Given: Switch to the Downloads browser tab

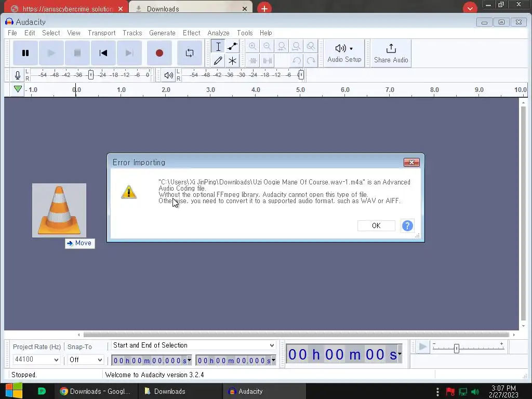Looking at the screenshot, I should (x=191, y=8).
